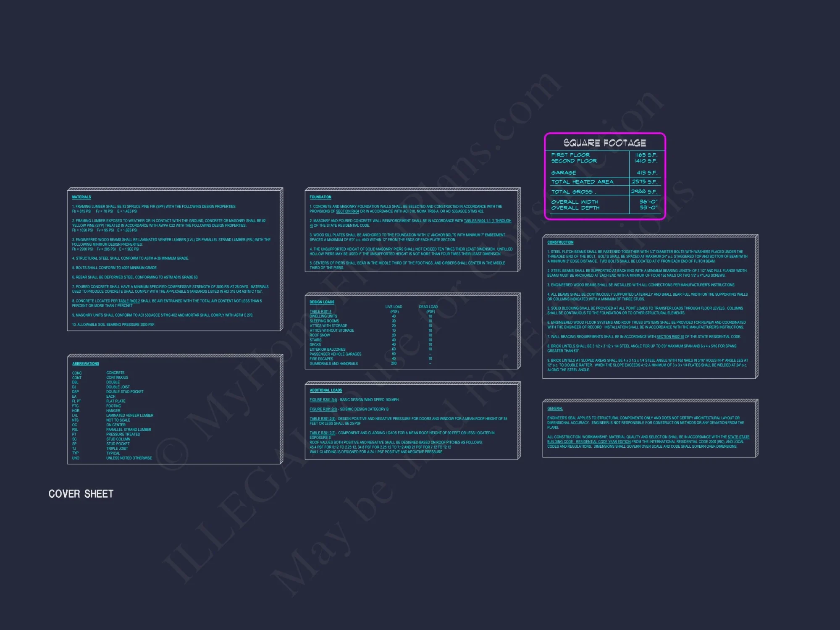The height and width of the screenshot is (630, 840).
Task: Click the COVER SHEET label
Action: point(81,494)
